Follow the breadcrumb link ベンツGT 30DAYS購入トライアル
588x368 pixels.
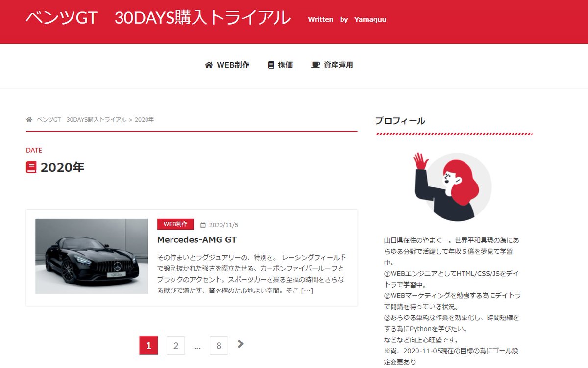(x=81, y=119)
